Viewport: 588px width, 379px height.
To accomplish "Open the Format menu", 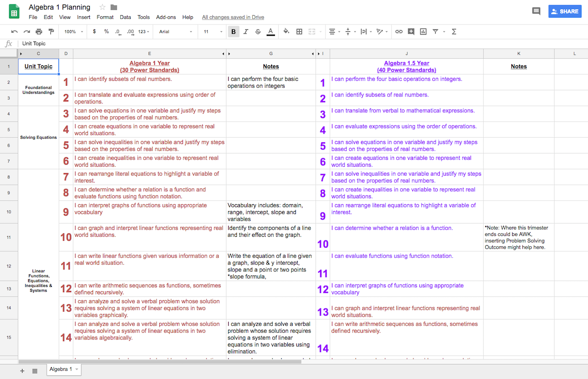I will (x=105, y=17).
